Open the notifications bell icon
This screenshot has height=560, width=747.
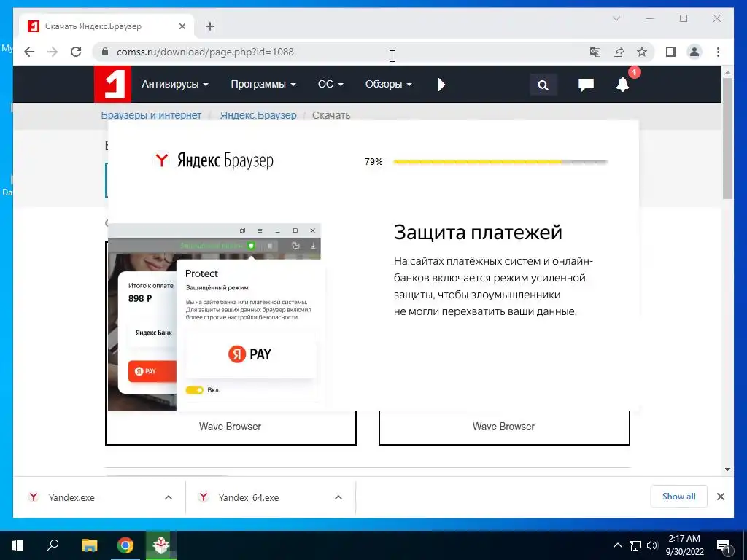point(622,85)
